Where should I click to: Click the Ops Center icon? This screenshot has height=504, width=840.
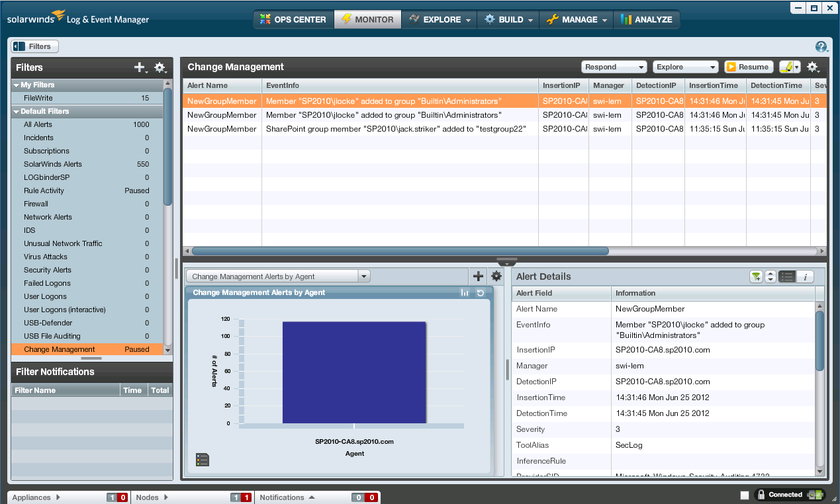(x=265, y=19)
